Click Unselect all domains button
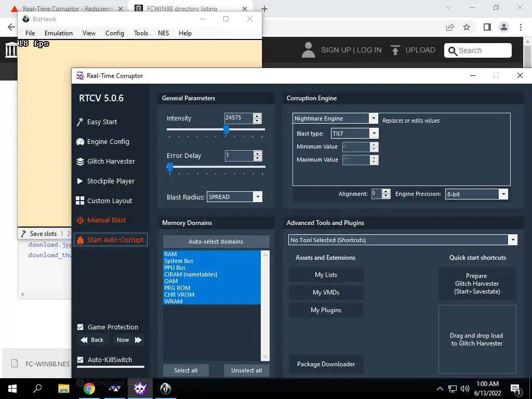Screen dimensions: 532x399 point(247,370)
